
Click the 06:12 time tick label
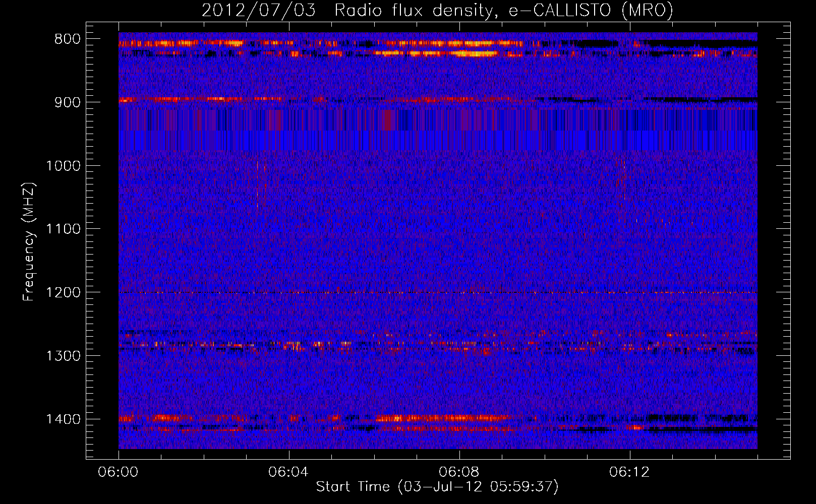(x=630, y=472)
